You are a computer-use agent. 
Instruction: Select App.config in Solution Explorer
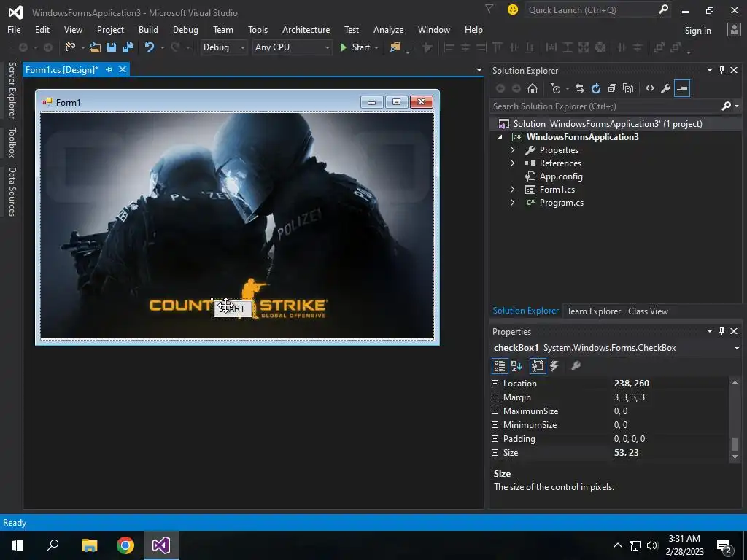coord(561,176)
